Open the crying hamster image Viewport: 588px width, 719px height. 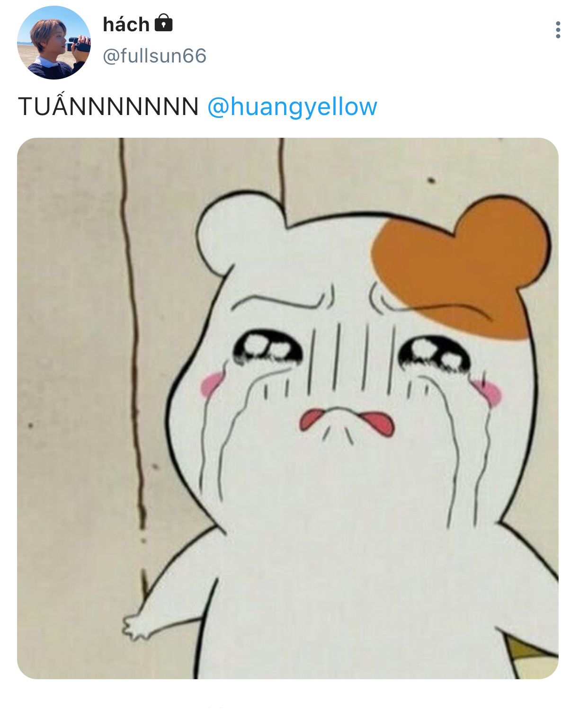pyautogui.click(x=288, y=408)
